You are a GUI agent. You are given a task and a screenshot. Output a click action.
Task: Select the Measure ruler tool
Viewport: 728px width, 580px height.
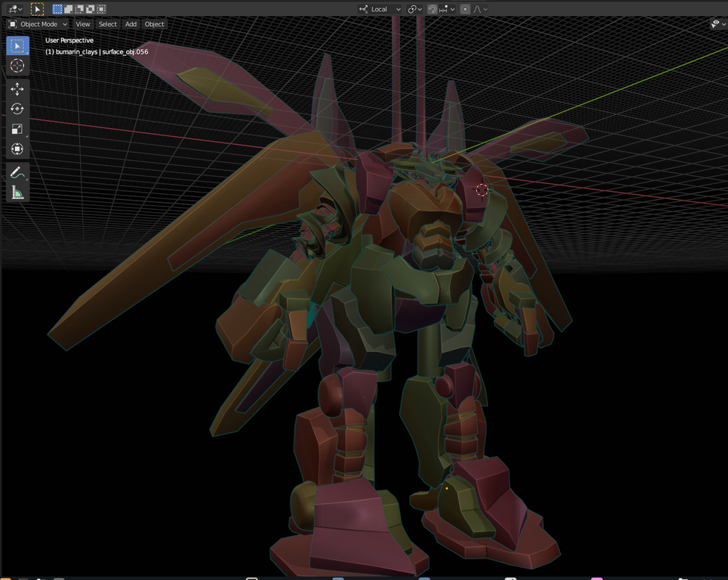pos(17,192)
